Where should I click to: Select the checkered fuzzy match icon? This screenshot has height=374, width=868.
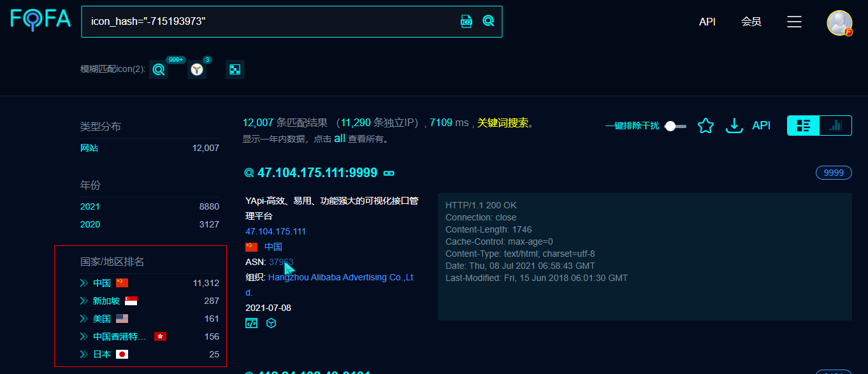pos(235,69)
